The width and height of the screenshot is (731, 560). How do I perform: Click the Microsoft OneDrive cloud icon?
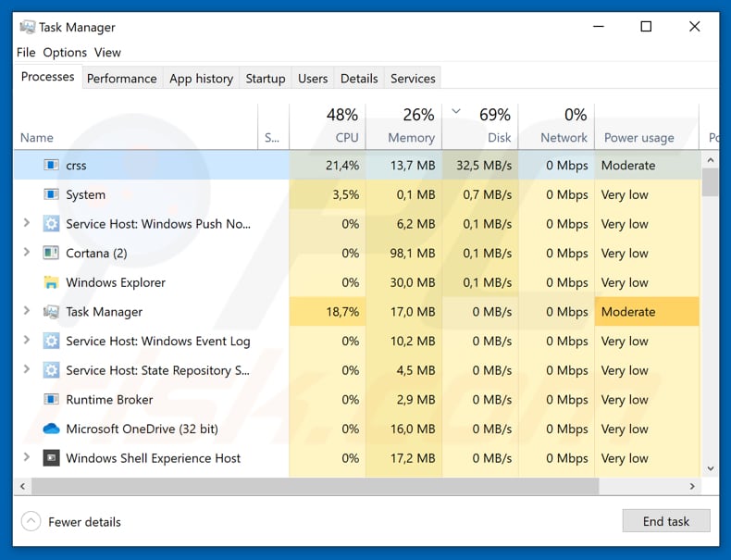pos(51,429)
